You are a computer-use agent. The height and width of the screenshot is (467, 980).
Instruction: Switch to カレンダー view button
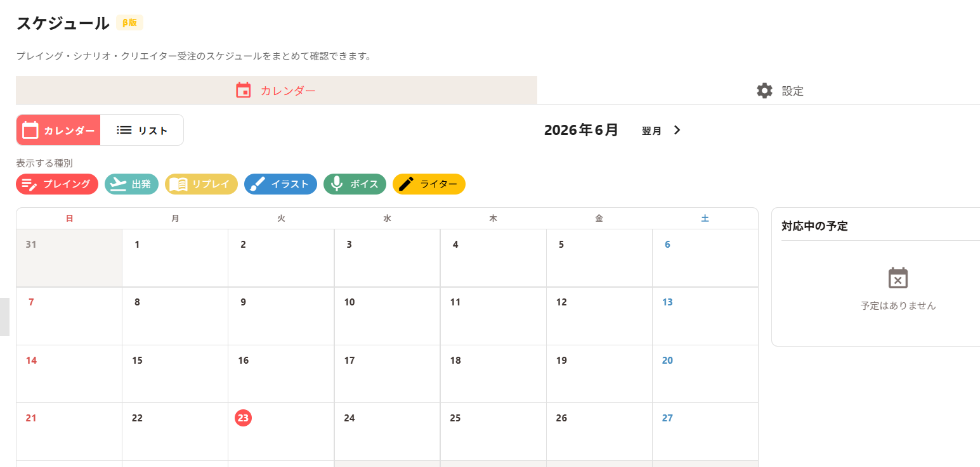58,130
